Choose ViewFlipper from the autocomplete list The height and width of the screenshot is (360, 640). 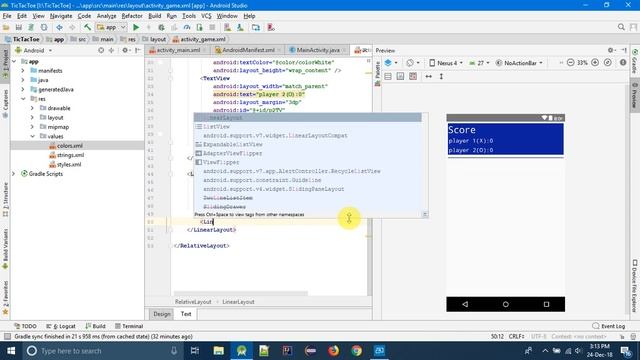click(x=308, y=162)
